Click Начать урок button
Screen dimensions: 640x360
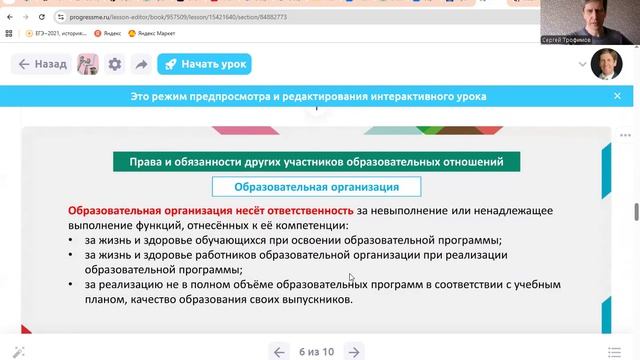click(204, 64)
